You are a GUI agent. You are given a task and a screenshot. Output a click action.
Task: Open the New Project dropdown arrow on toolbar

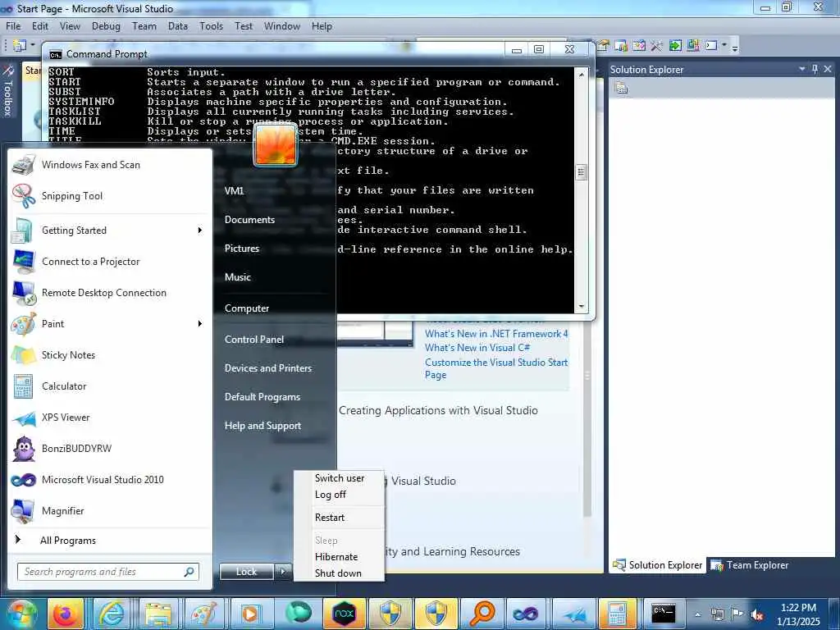pyautogui.click(x=32, y=46)
